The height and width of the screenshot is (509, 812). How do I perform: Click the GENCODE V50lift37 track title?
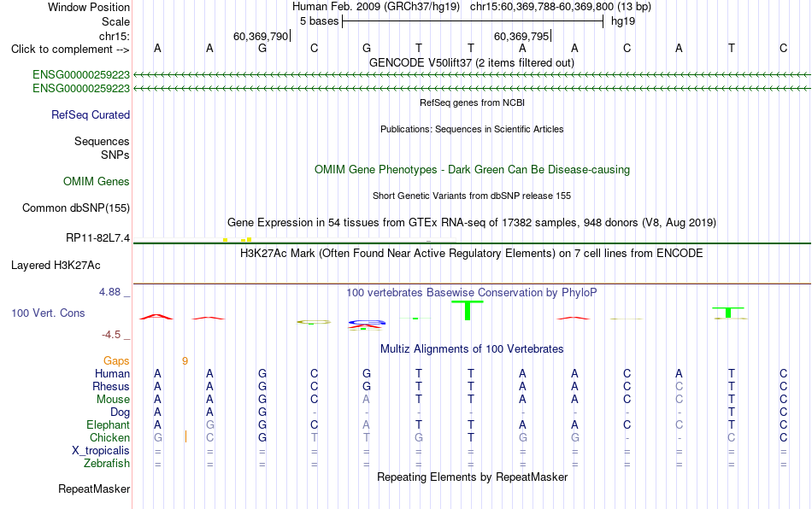[x=471, y=63]
